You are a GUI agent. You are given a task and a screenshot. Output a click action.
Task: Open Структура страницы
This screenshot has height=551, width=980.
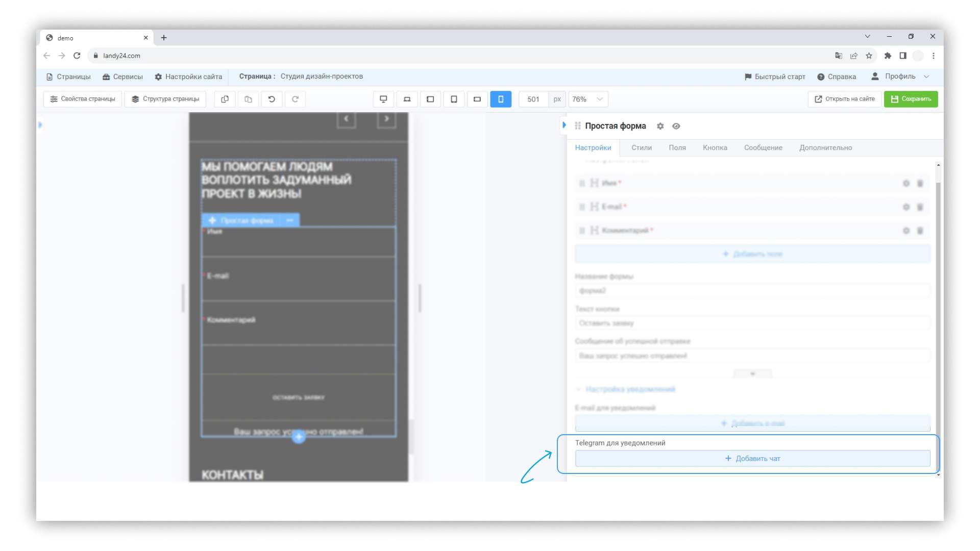pyautogui.click(x=165, y=99)
